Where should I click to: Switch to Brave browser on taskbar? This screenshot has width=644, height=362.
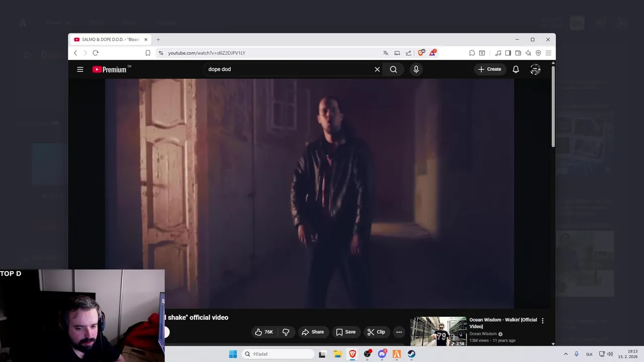pos(352,354)
